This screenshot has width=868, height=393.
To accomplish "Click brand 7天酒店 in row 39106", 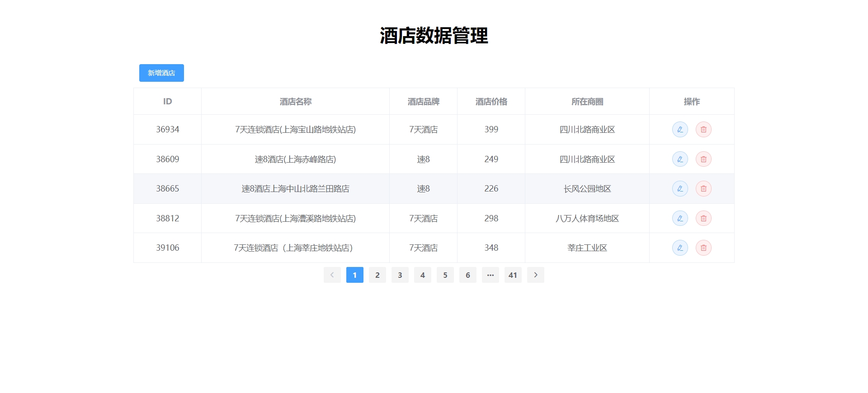I will [424, 248].
